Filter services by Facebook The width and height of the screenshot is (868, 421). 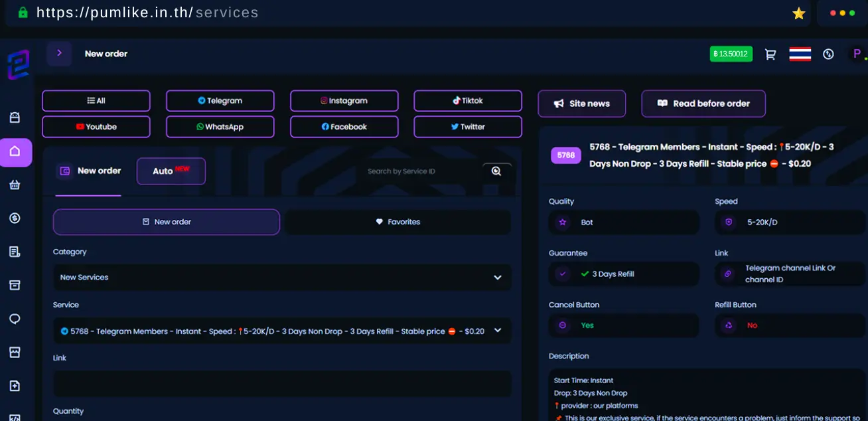(x=344, y=127)
